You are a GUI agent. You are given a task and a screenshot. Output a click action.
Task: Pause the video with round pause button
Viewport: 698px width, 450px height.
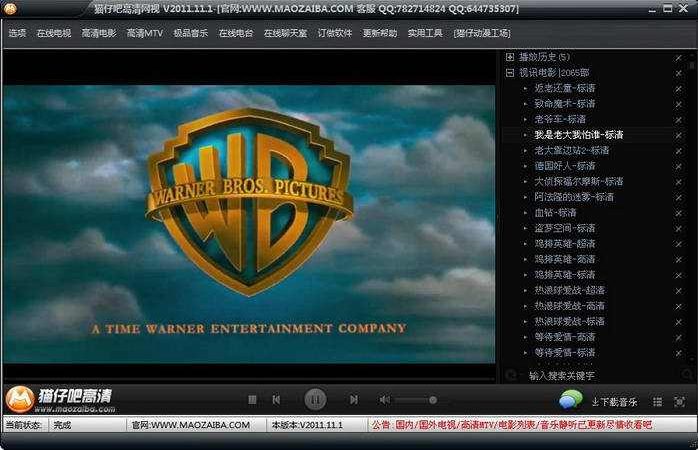(x=315, y=399)
